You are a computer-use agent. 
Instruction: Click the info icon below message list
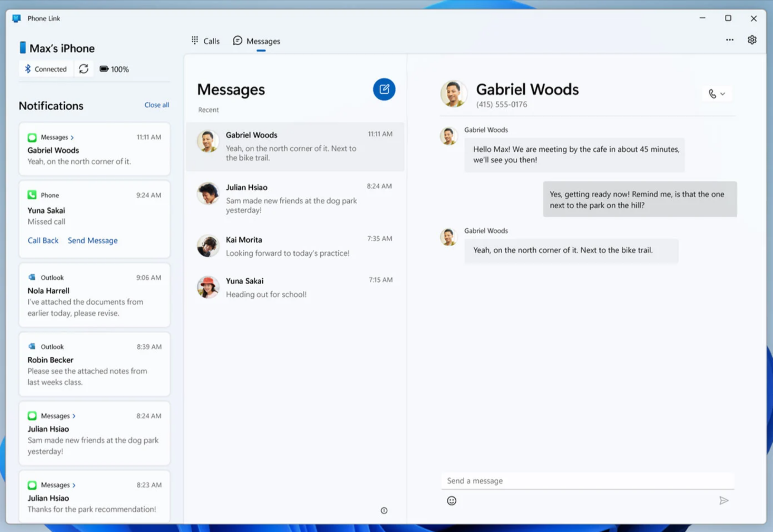coord(384,510)
